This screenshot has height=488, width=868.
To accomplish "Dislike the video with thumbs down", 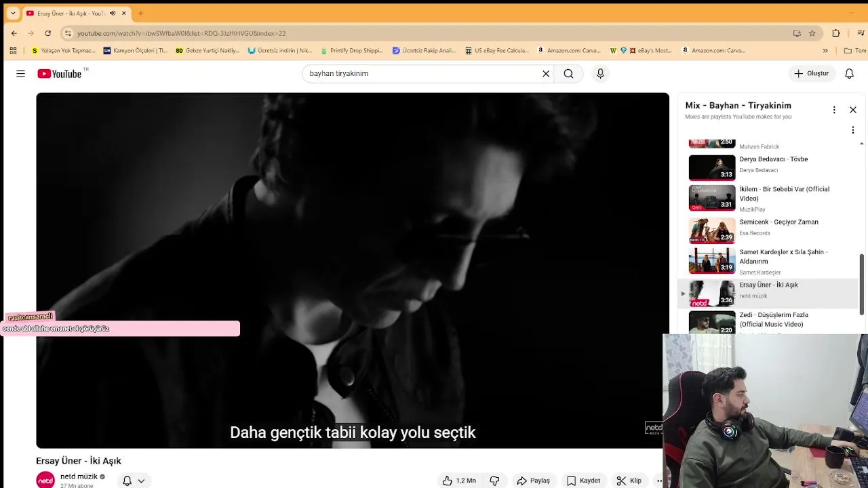I will (494, 481).
